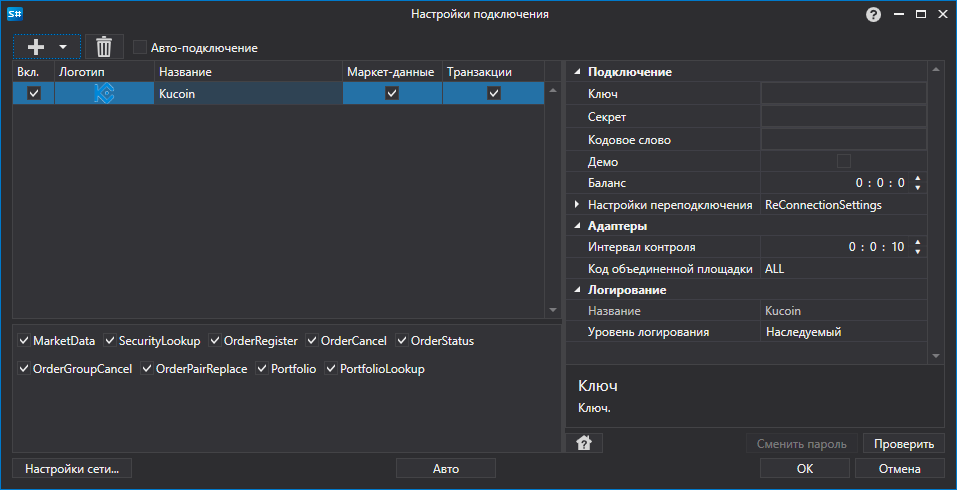
Task: Uncheck the SecurityLookup message type
Action: coord(110,340)
